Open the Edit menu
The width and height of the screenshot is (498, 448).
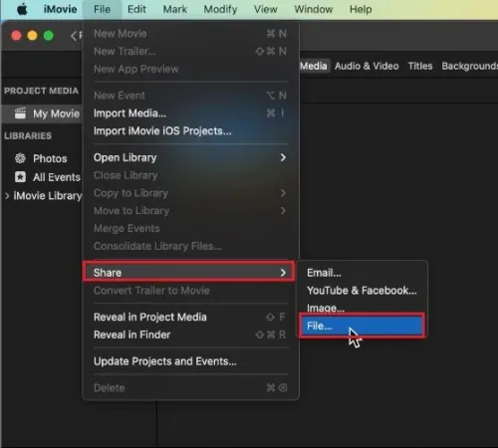click(x=136, y=9)
